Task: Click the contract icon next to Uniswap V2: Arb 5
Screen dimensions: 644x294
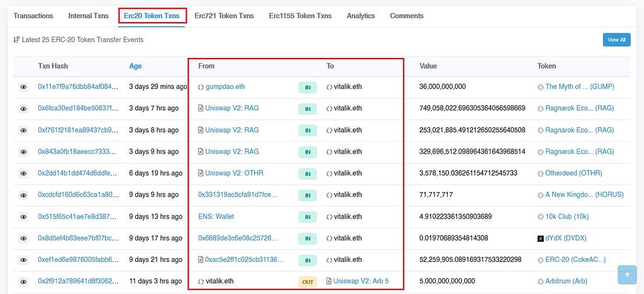Action: click(329, 281)
